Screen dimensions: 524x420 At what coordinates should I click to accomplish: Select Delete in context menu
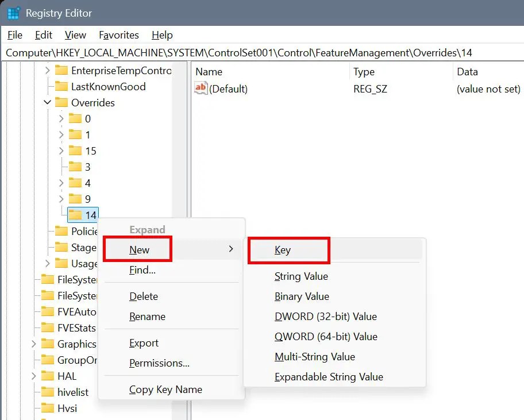171,296
